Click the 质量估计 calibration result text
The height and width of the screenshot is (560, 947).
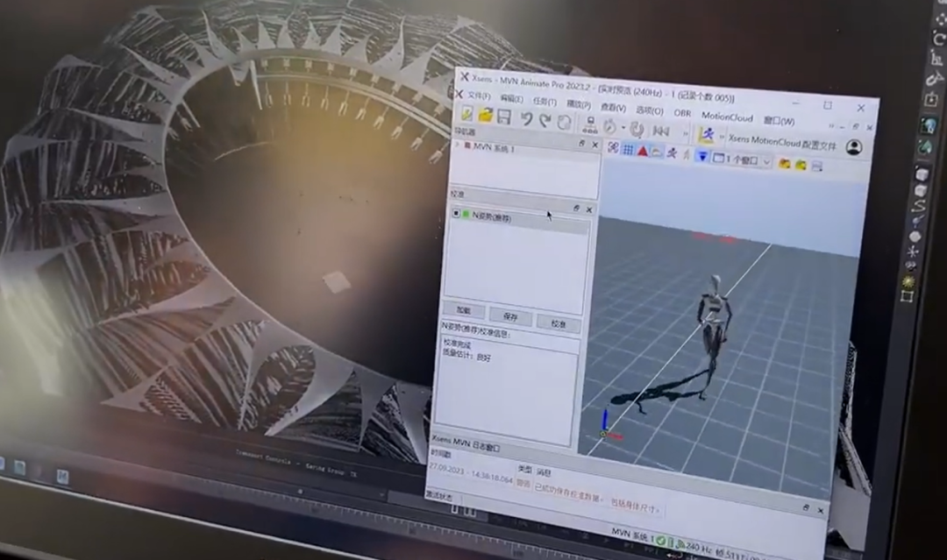(466, 357)
